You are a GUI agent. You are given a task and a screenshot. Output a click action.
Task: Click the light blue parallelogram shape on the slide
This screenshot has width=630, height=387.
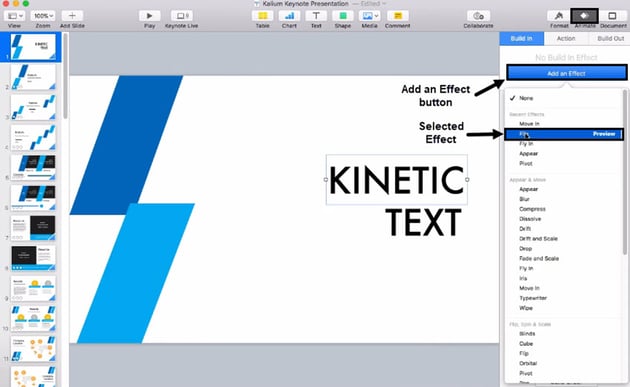[136, 273]
